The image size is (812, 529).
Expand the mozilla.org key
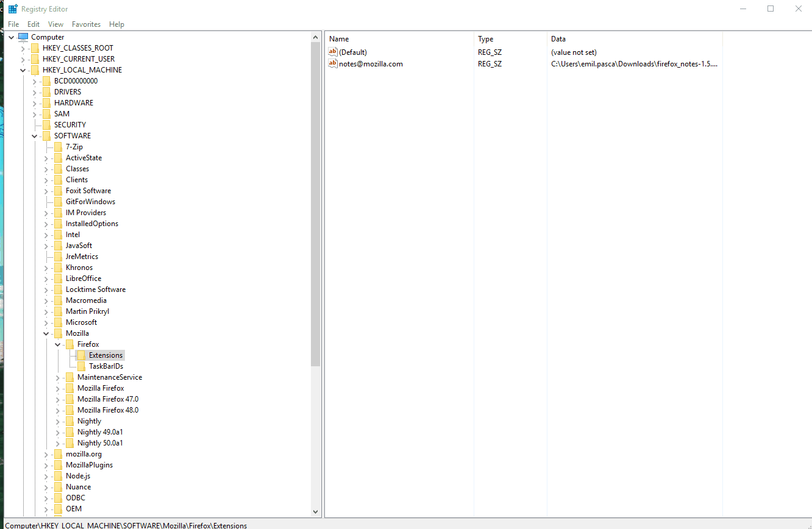46,454
